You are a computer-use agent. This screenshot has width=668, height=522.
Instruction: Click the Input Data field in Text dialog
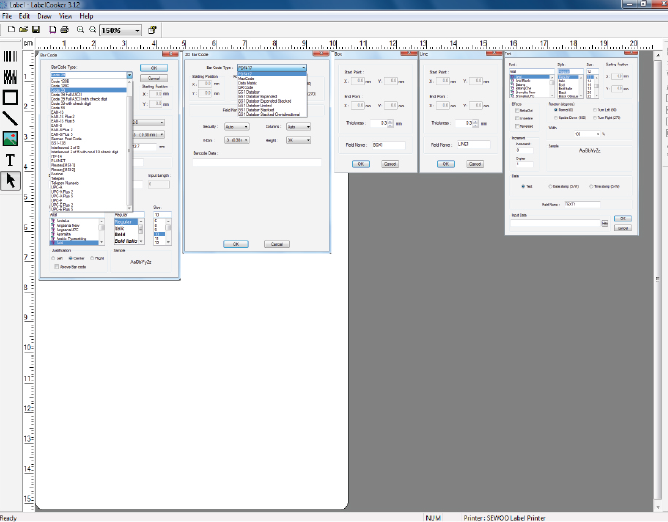(556, 223)
